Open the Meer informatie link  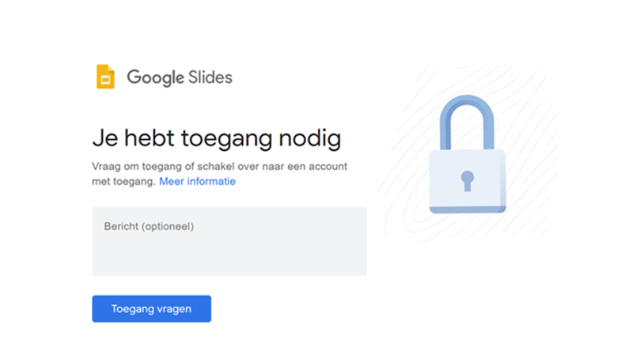pos(197,182)
